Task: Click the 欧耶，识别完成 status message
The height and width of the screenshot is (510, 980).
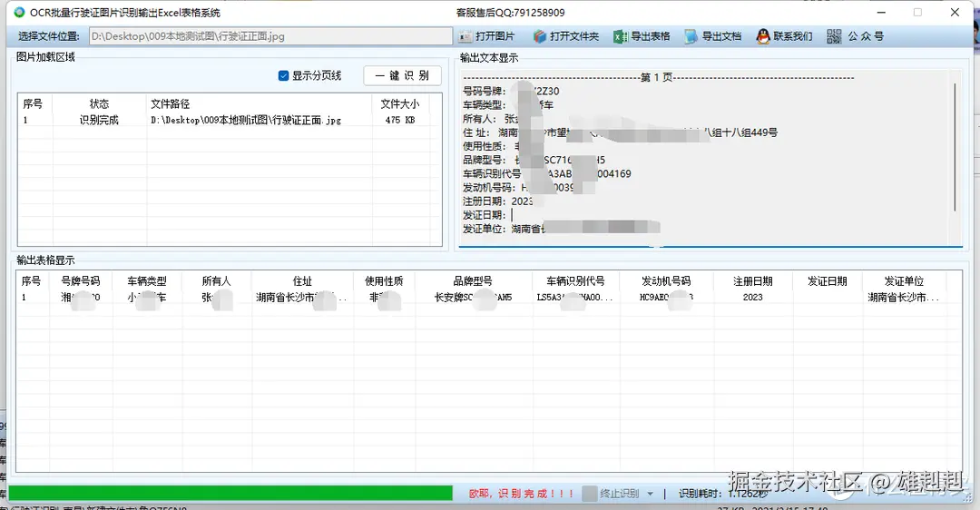Action: [521, 494]
